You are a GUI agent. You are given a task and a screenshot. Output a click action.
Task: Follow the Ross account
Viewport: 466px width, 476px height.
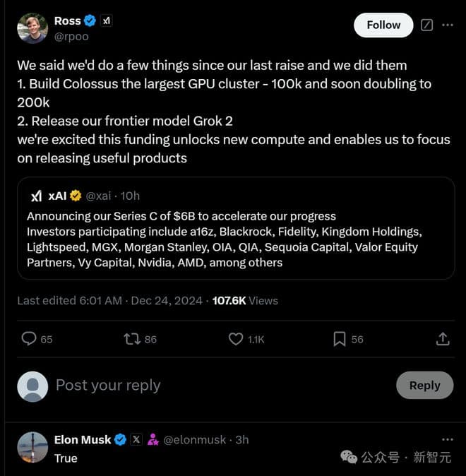point(383,25)
